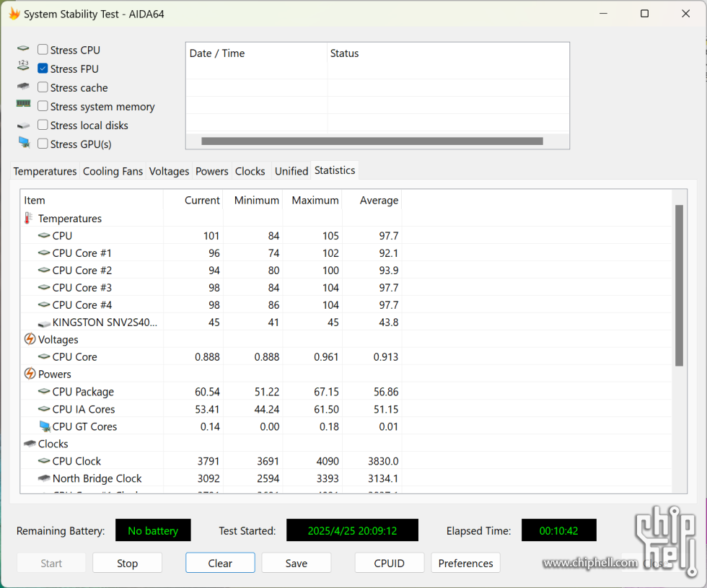
Task: Click the chip icon next to Clocks
Action: point(30,444)
